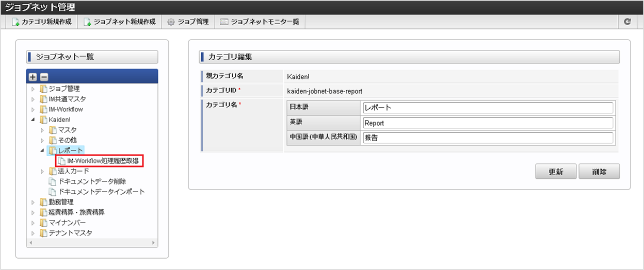
Task: Click the 更新 button
Action: click(x=556, y=172)
